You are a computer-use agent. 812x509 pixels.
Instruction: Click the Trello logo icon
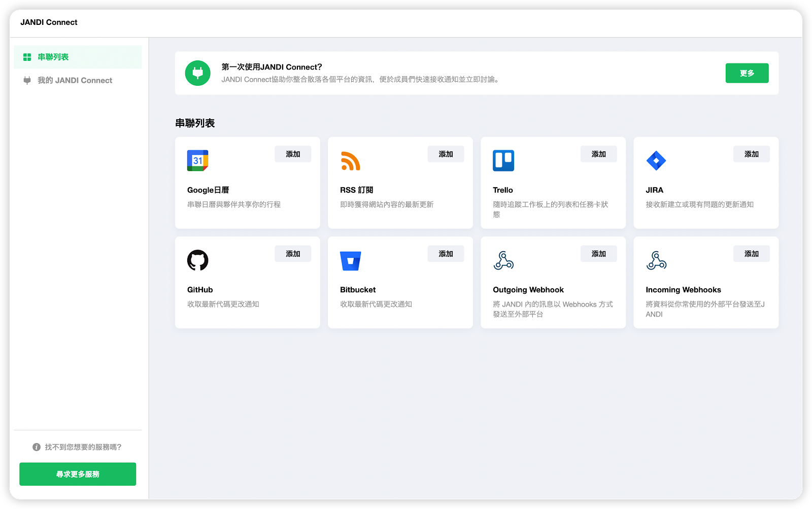coord(503,160)
